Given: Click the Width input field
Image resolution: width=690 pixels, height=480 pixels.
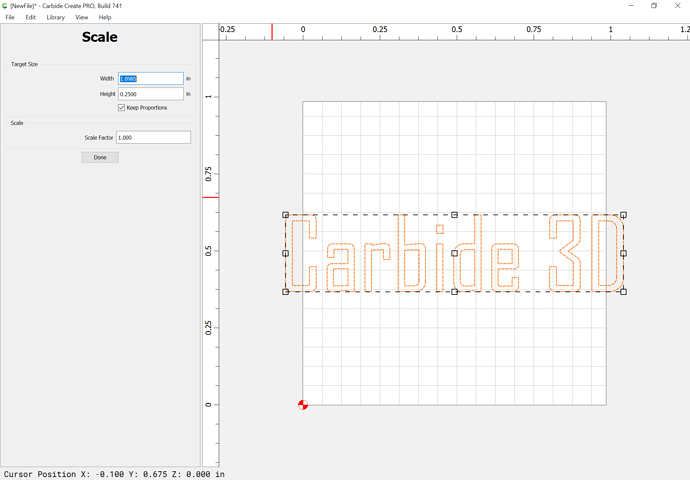Looking at the screenshot, I should (150, 78).
